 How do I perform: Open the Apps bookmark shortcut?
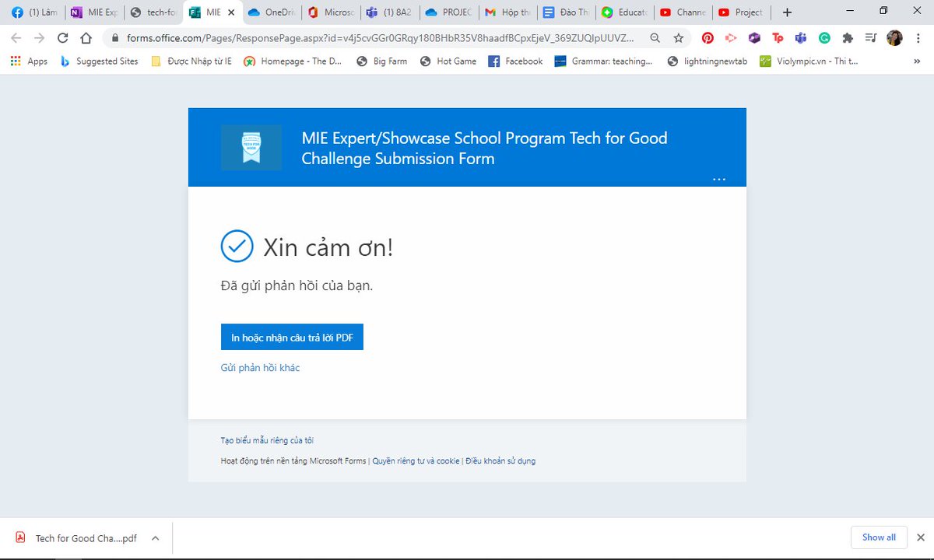point(29,61)
